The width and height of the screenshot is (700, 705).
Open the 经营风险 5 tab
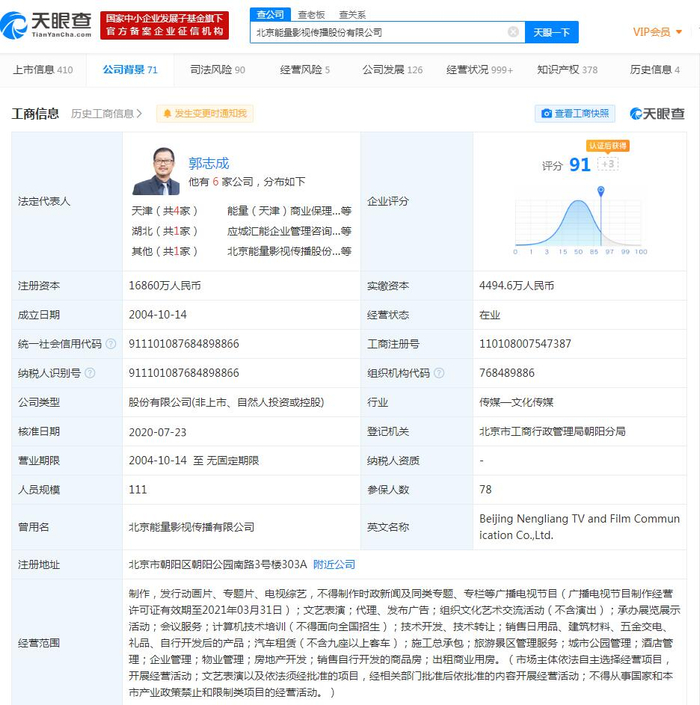(305, 70)
